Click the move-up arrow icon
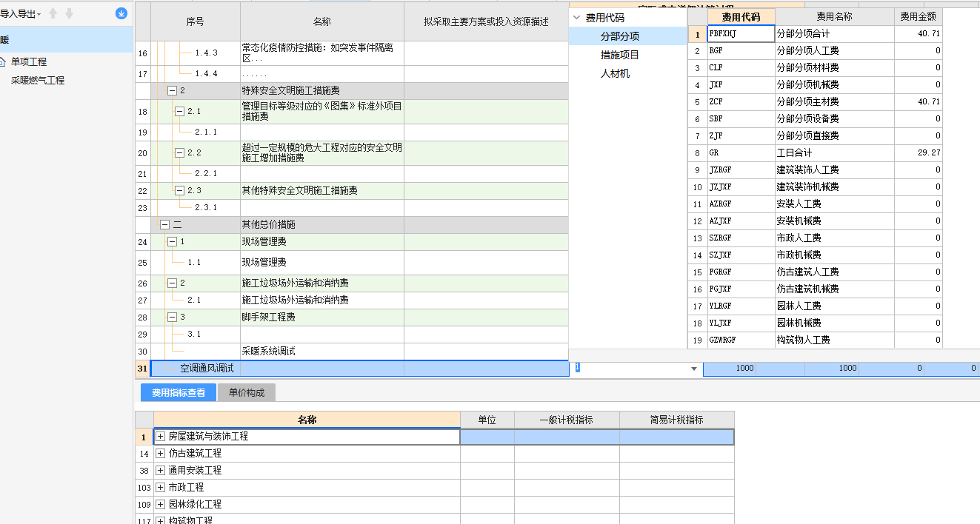Screen dimensions: 980x524 point(53,13)
